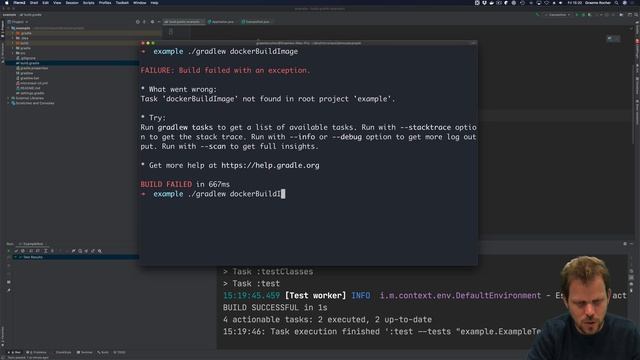Click BUILD SUCCESSFUL output line
The width and height of the screenshot is (640, 360).
click(x=275, y=307)
